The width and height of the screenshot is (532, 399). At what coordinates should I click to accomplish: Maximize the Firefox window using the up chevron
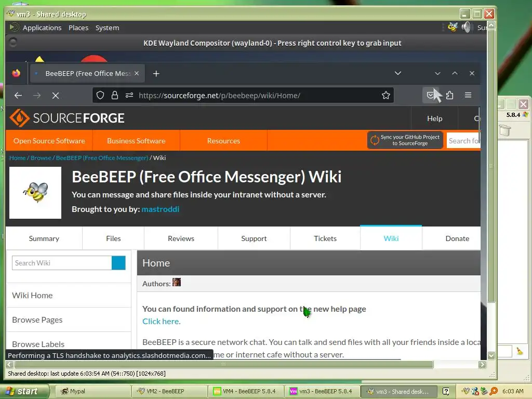coord(455,73)
